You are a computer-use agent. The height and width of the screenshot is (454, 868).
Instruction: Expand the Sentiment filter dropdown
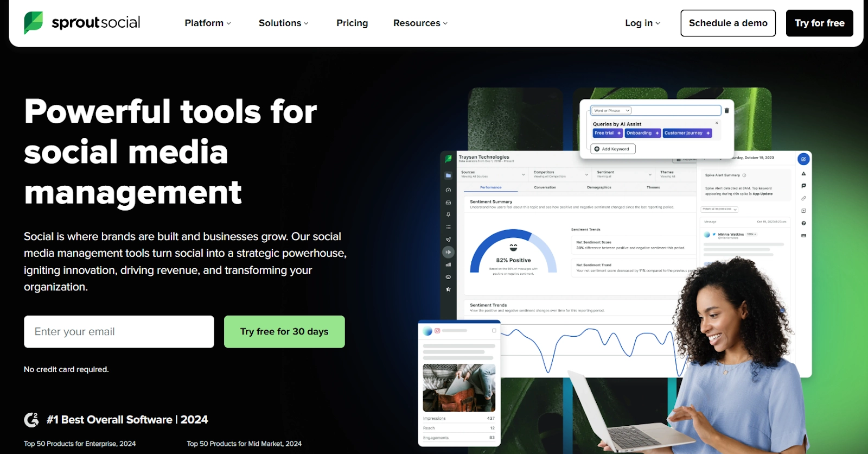(624, 174)
